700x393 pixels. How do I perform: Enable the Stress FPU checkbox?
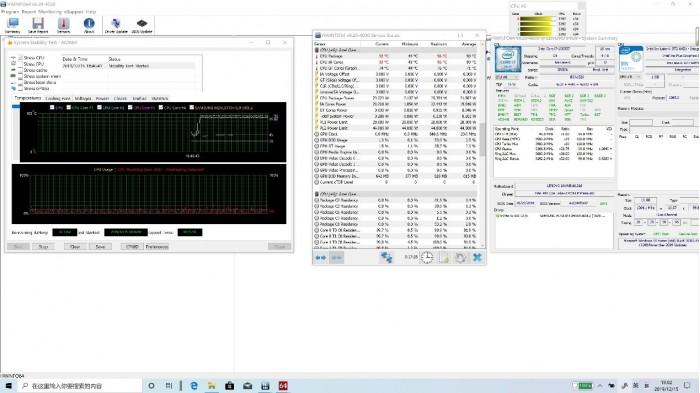click(20, 64)
